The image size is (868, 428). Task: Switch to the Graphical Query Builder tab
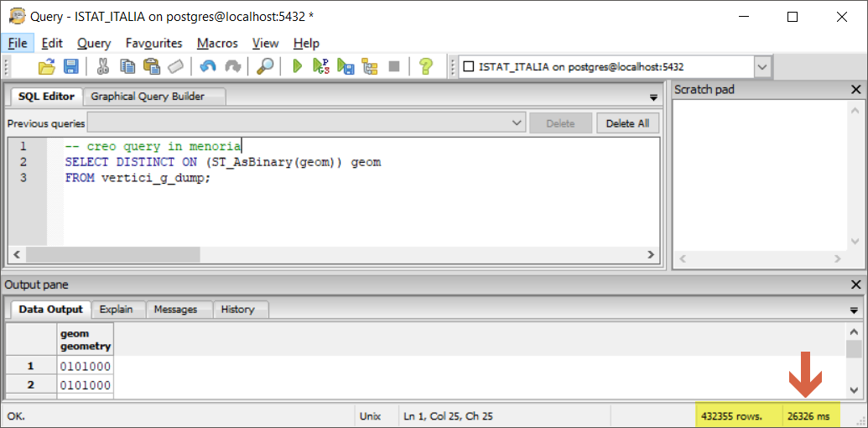tap(148, 97)
